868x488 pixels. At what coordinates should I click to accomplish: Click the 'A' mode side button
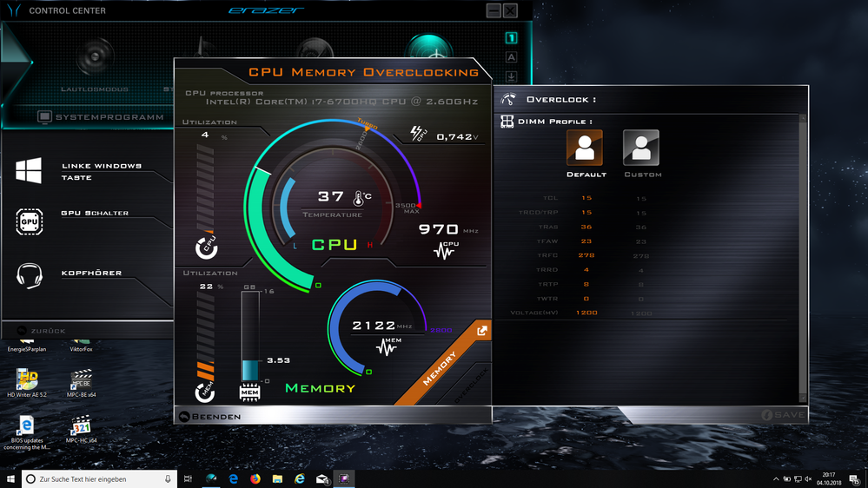click(512, 57)
